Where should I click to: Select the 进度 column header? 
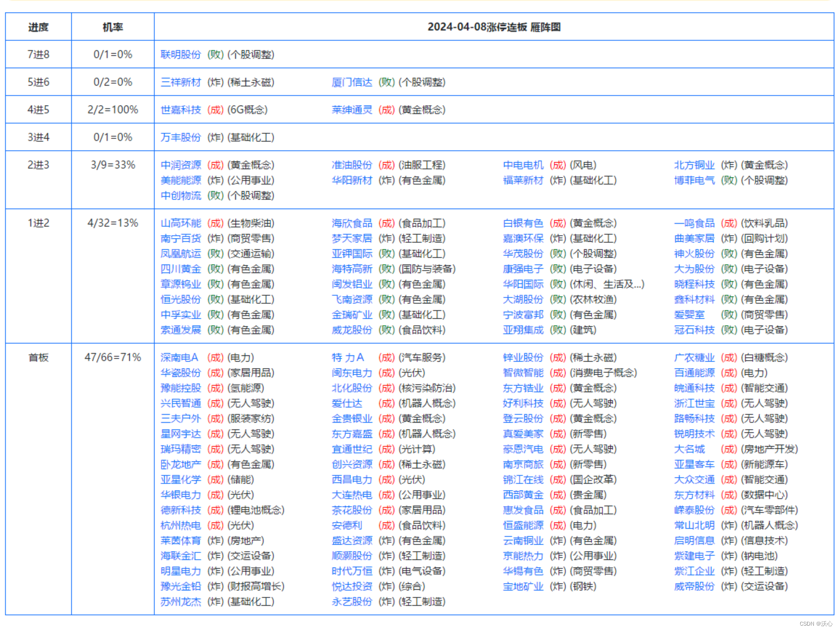tap(39, 27)
